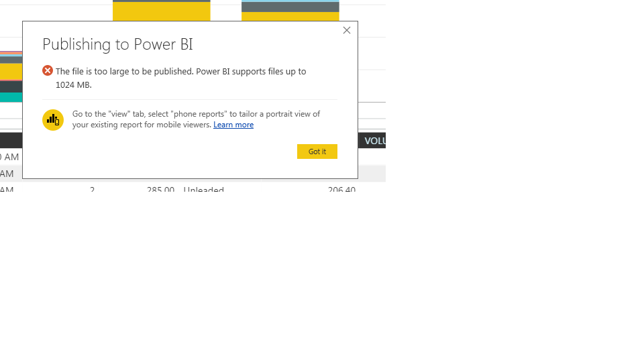The height and width of the screenshot is (362, 644).
Task: Click the Publishing to Power BI title
Action: [x=117, y=44]
